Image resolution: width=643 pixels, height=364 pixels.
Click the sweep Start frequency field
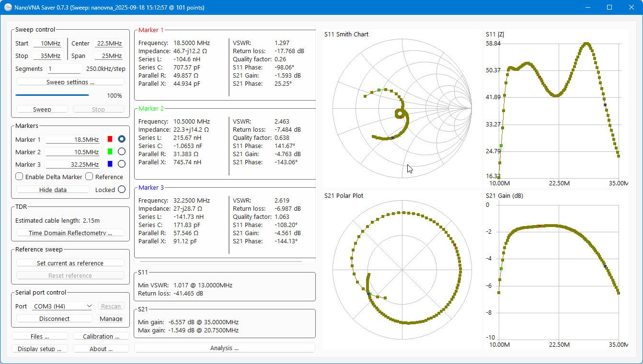pyautogui.click(x=47, y=43)
